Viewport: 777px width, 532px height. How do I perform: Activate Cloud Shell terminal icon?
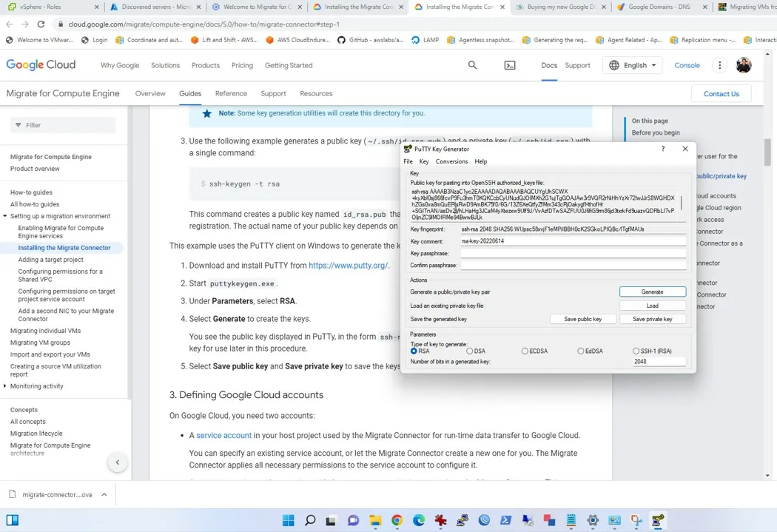(x=509, y=65)
